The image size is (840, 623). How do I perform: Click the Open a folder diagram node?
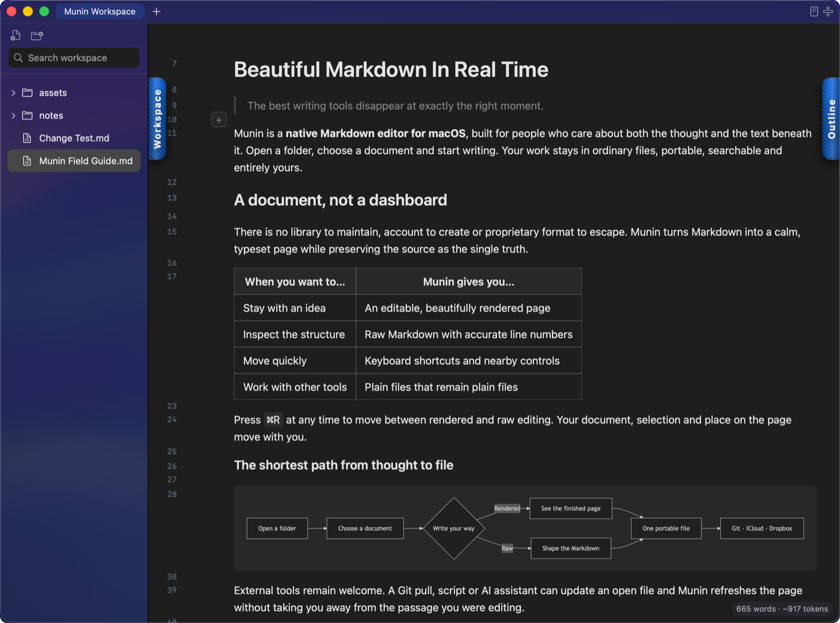pos(277,529)
